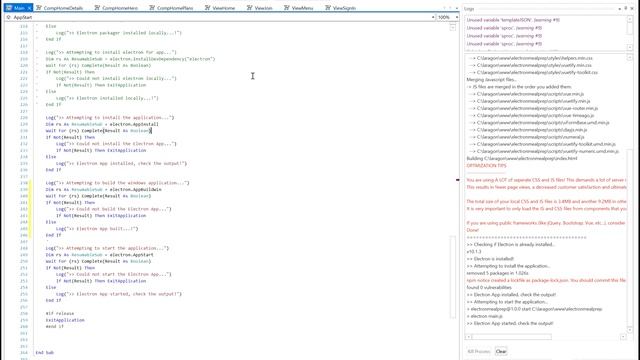The image size is (640, 360).
Task: Open the Logs panel options dropdown arrow
Action: pyautogui.click(x=620, y=9)
